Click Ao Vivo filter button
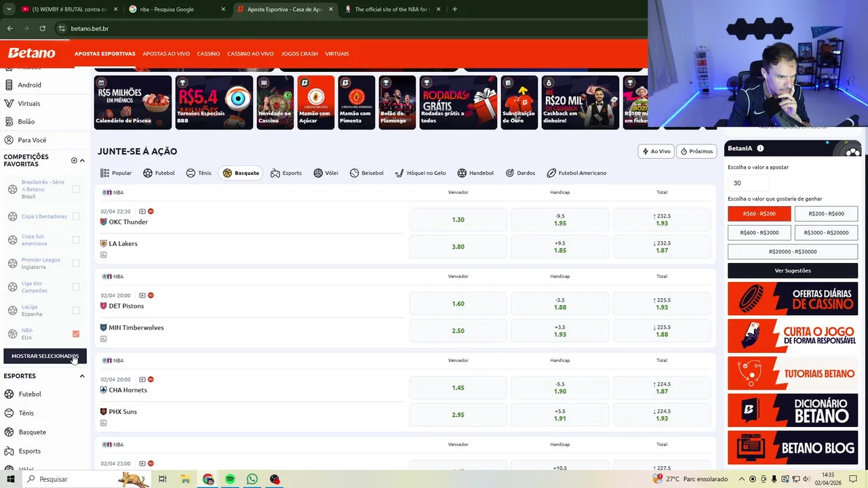Image resolution: width=868 pixels, height=488 pixels. tap(656, 151)
